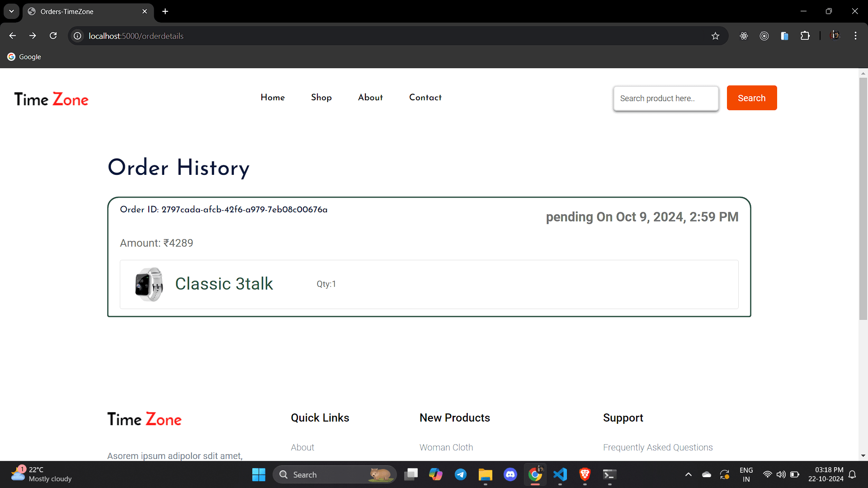Open Copilot from taskbar

(436, 474)
